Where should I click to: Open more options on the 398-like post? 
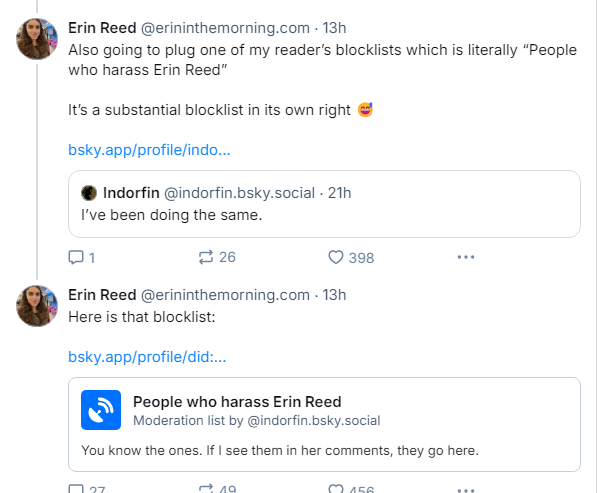[465, 257]
